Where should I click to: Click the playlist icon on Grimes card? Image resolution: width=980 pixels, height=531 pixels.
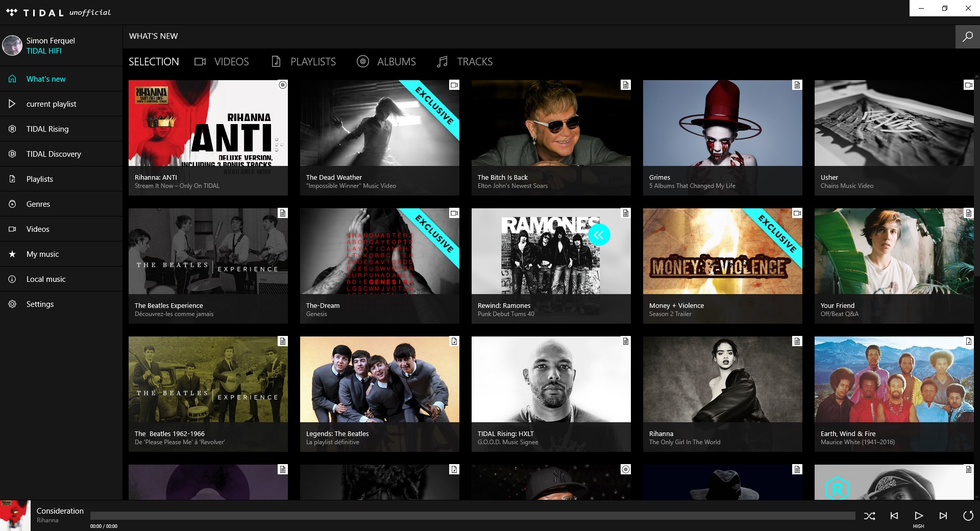tap(797, 85)
